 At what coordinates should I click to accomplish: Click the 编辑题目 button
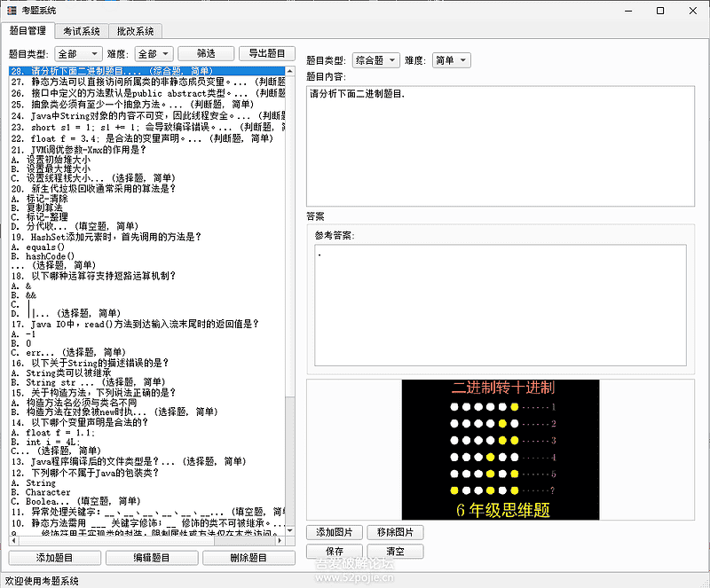[152, 558]
